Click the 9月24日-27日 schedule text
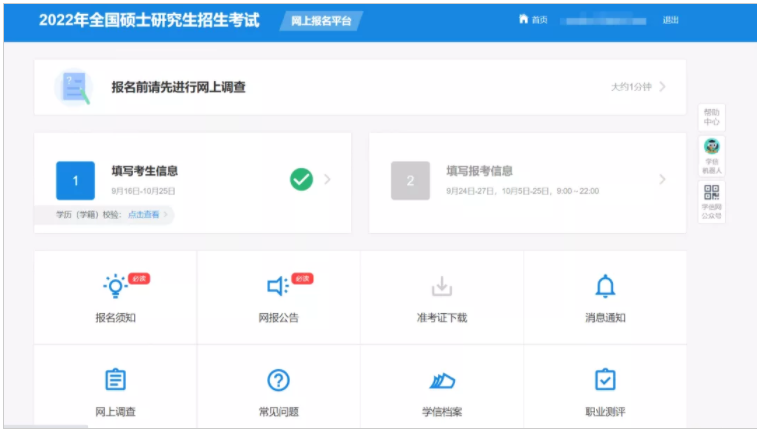 [522, 191]
